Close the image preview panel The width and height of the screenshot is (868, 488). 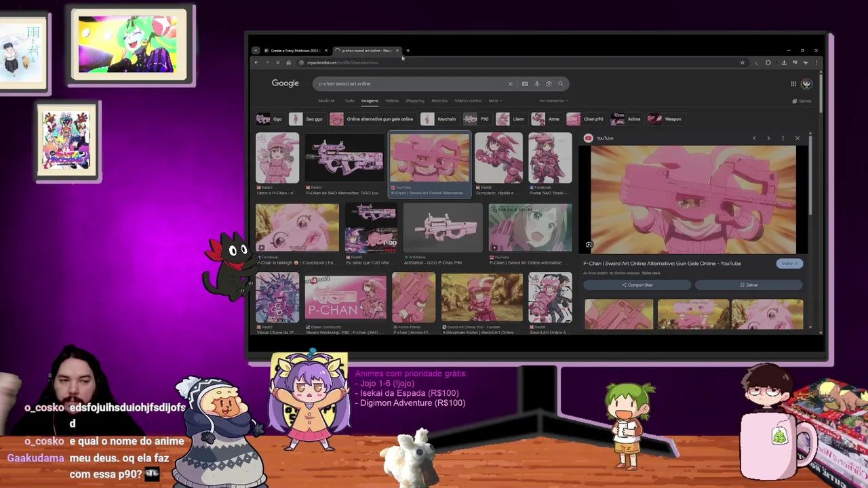click(797, 138)
